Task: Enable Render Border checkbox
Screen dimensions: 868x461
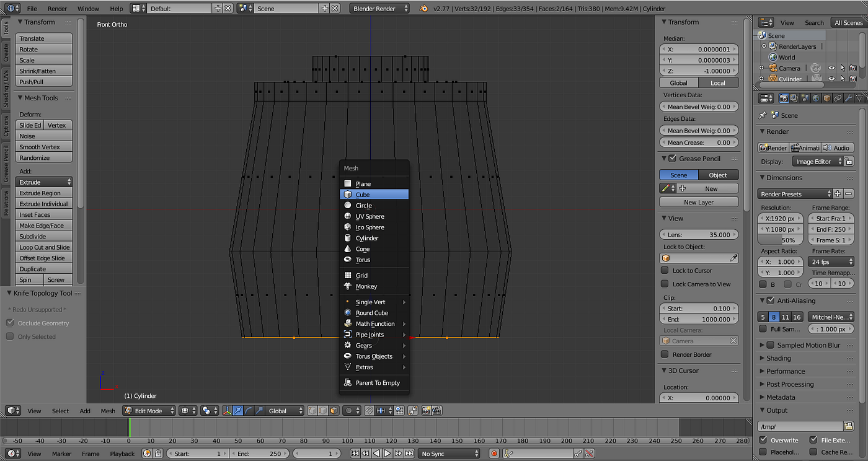Action: [x=665, y=354]
